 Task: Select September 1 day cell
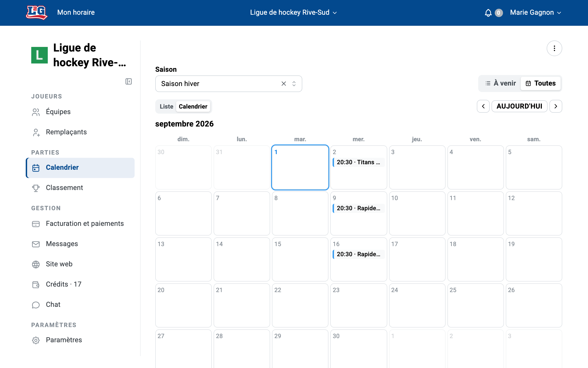[x=300, y=167]
